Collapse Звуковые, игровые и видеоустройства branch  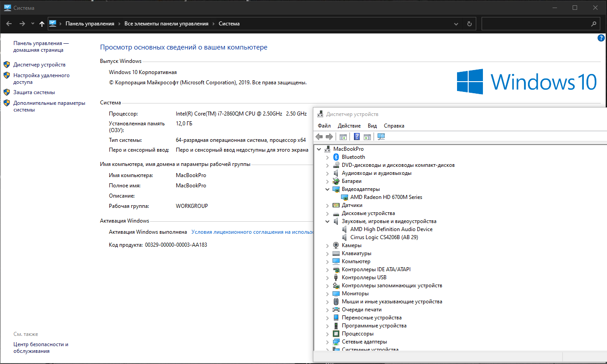pos(328,221)
